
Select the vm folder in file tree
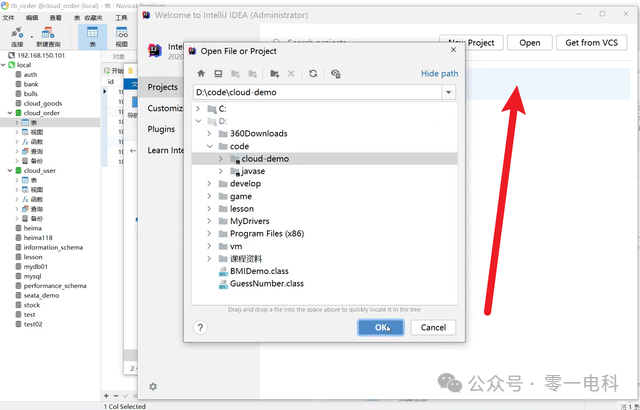tap(236, 246)
